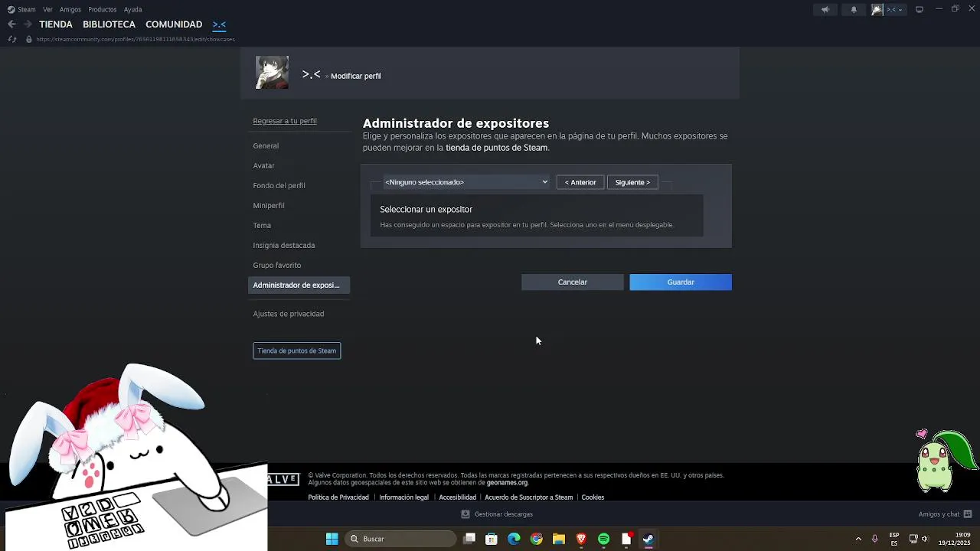Viewport: 980px width, 551px height.
Task: Open Microsoft Edge from the taskbar
Action: click(514, 539)
